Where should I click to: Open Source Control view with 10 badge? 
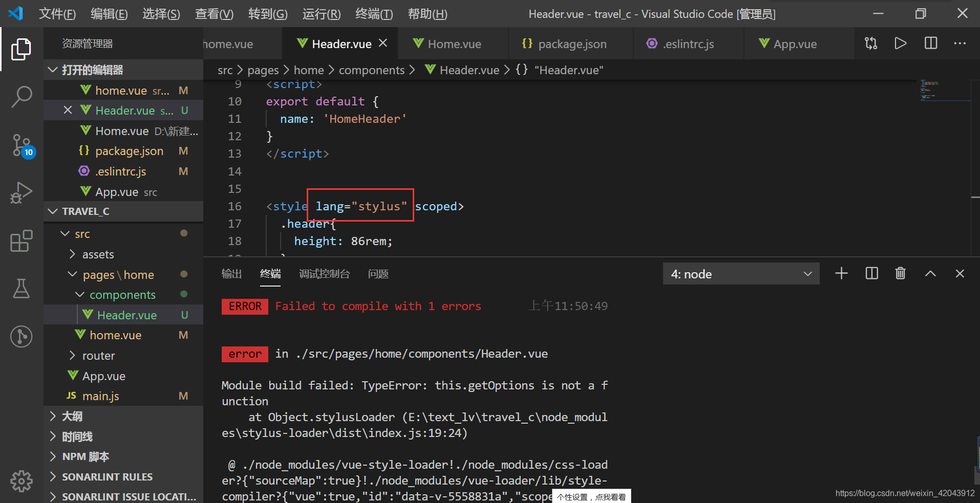[x=23, y=146]
